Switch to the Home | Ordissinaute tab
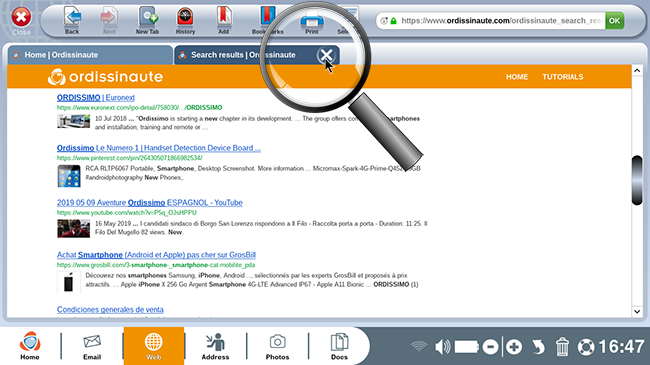This screenshot has width=650, height=365. tap(90, 55)
